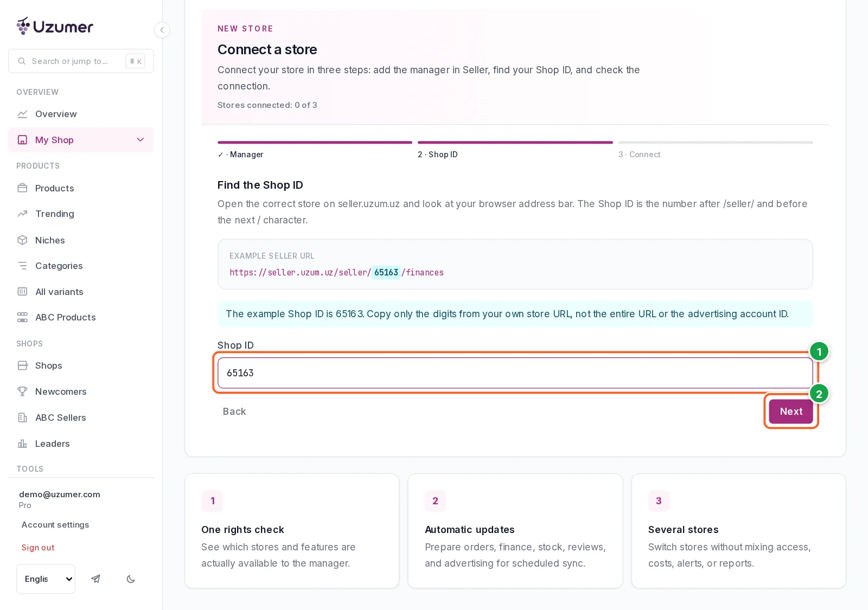
Task: Open Newcomers in the sidebar
Action: (x=81, y=391)
